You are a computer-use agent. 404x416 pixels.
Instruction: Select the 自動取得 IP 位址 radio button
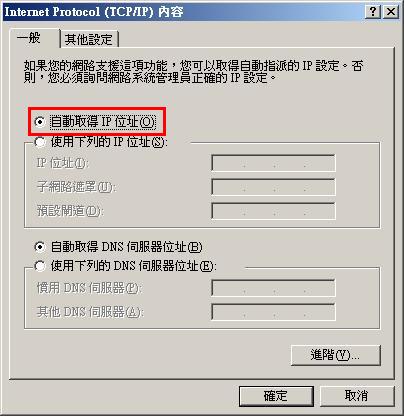(x=40, y=122)
